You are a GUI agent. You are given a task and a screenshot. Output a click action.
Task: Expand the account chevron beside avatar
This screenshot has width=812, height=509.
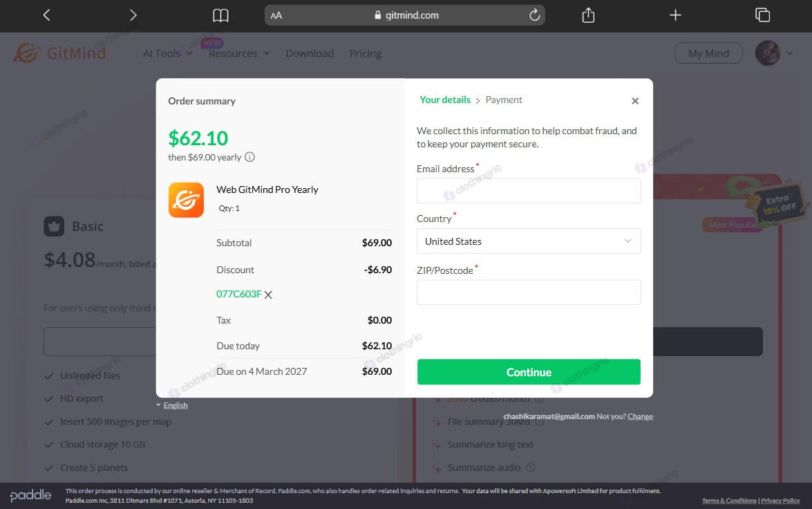click(x=789, y=53)
